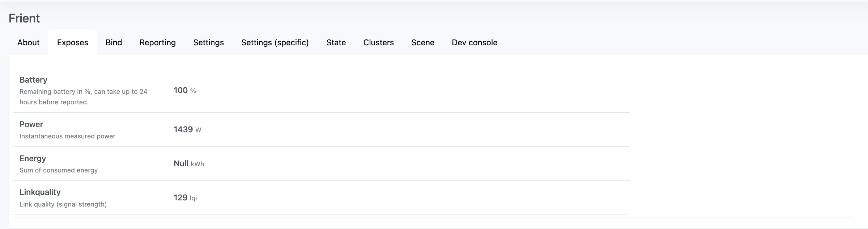
Task: Click the 1439 W power value
Action: point(187,130)
